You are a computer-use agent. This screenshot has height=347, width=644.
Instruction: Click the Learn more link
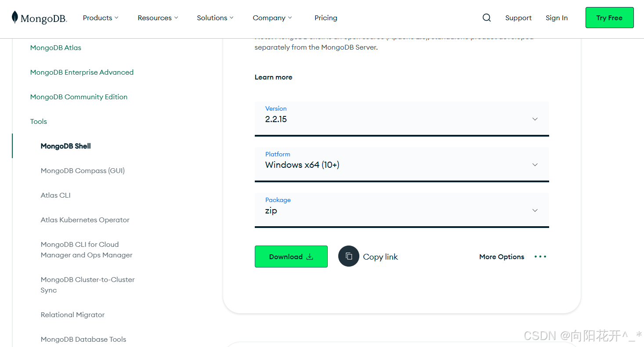pyautogui.click(x=273, y=77)
